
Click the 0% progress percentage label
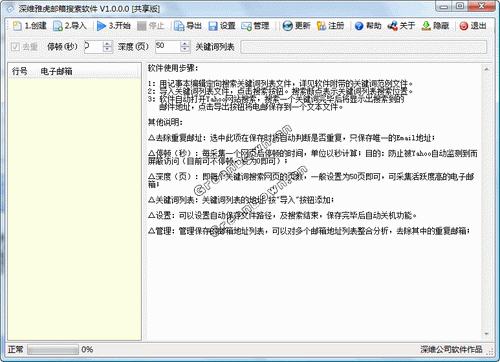click(87, 349)
